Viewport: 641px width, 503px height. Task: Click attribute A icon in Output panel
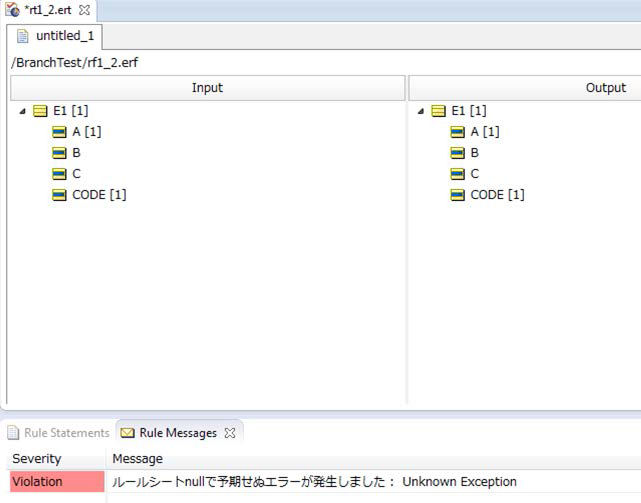(457, 132)
